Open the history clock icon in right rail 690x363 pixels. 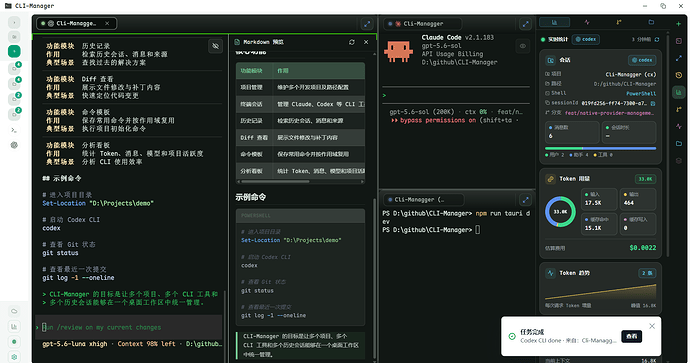[x=679, y=75]
